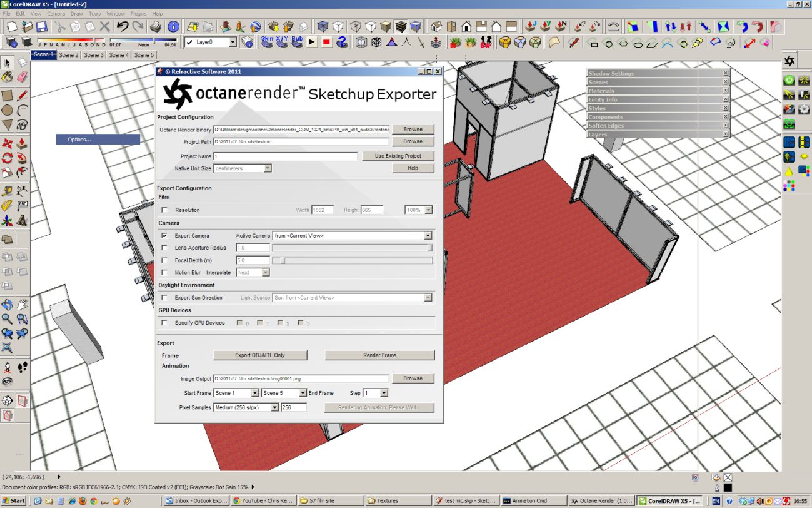Click the Octane logo icon at right toolbar

click(789, 61)
